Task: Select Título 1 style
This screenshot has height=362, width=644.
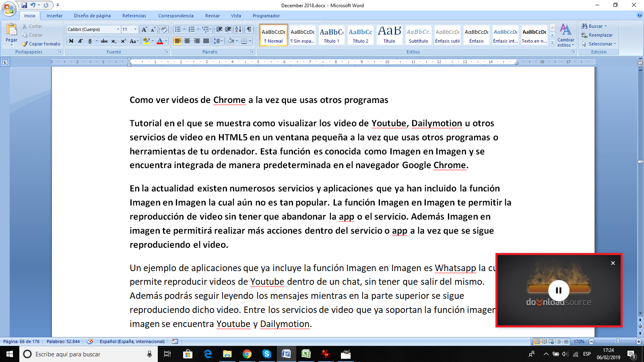Action: [x=332, y=35]
